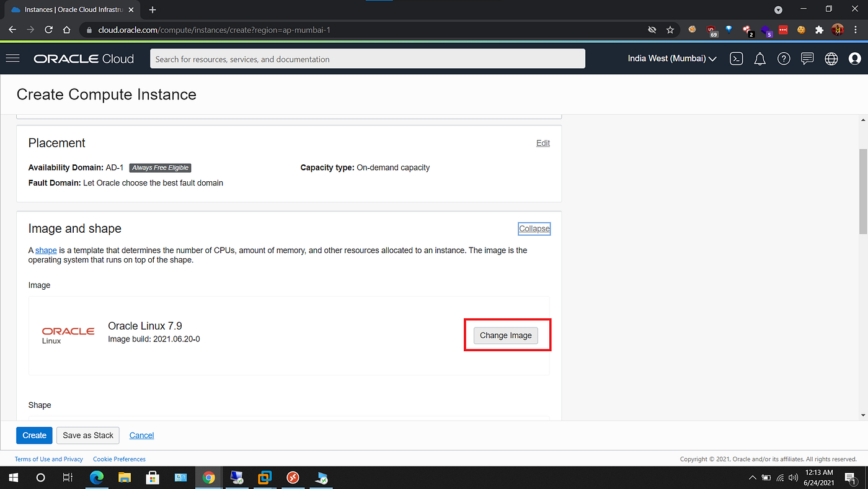
Task: Go back to the previous page
Action: [x=12, y=30]
